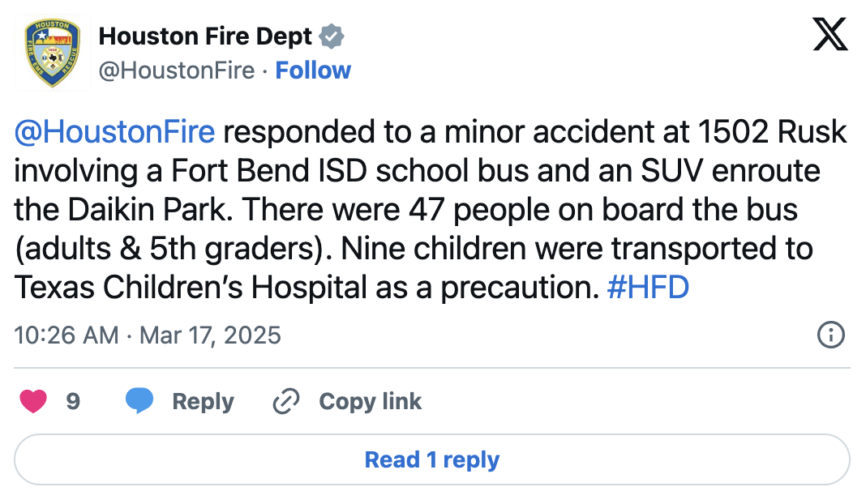Click the Texas Children's Hospital sentence
This screenshot has width=866, height=504.
414,267
